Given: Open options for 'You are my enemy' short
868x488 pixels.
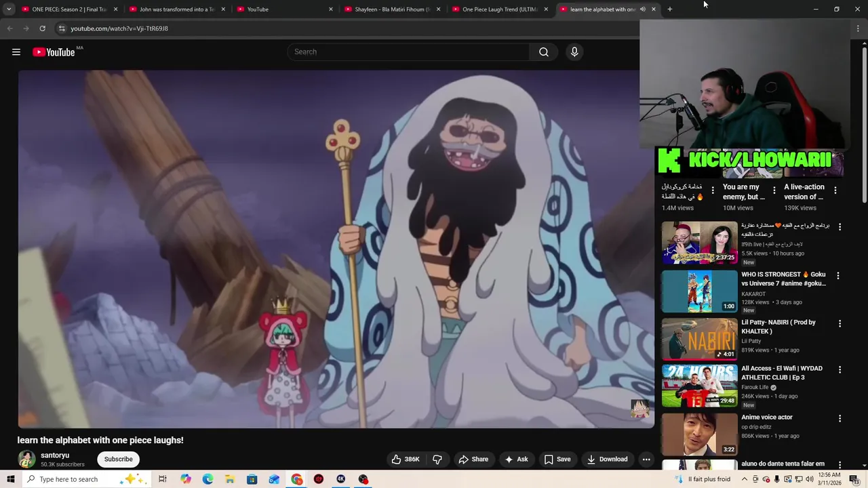Looking at the screenshot, I should (774, 190).
